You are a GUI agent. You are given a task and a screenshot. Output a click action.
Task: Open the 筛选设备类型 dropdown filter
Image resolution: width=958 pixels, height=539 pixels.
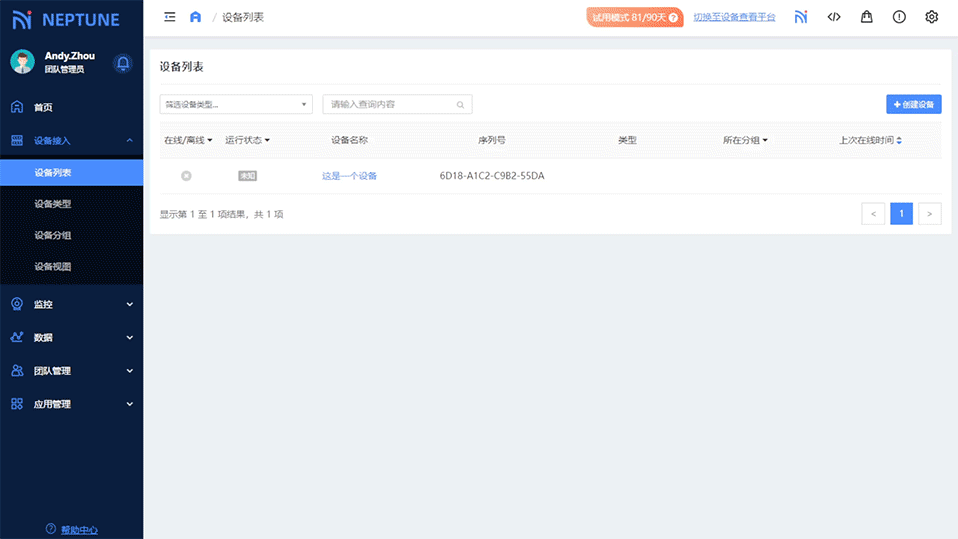[236, 104]
